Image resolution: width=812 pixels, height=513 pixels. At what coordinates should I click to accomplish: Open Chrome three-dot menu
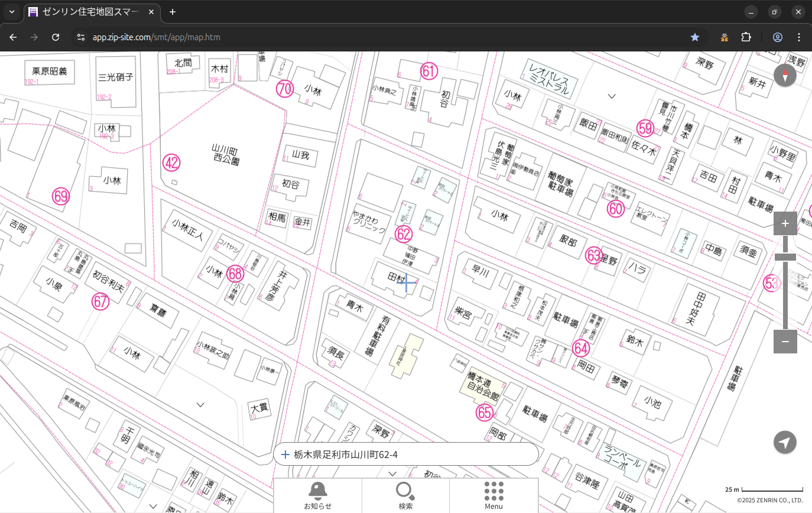click(799, 37)
